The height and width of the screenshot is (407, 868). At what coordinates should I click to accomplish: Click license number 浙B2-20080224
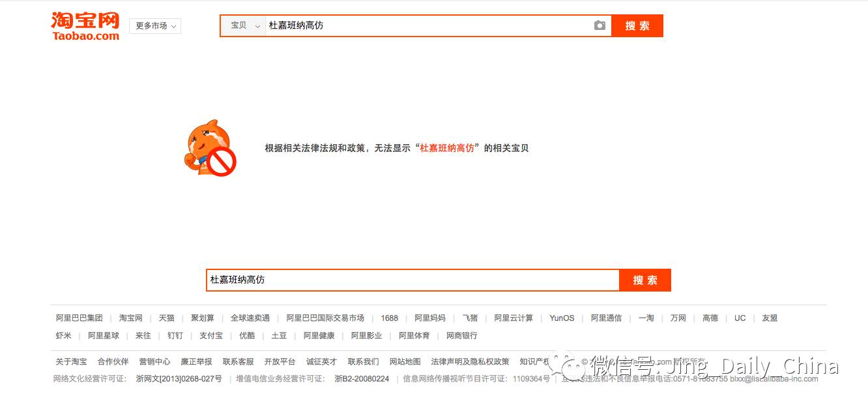click(362, 378)
